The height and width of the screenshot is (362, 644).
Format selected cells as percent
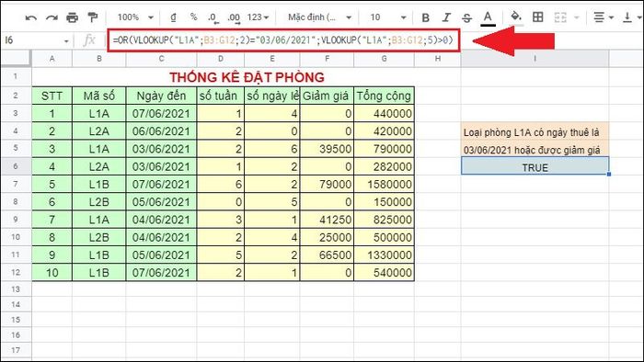tap(193, 17)
